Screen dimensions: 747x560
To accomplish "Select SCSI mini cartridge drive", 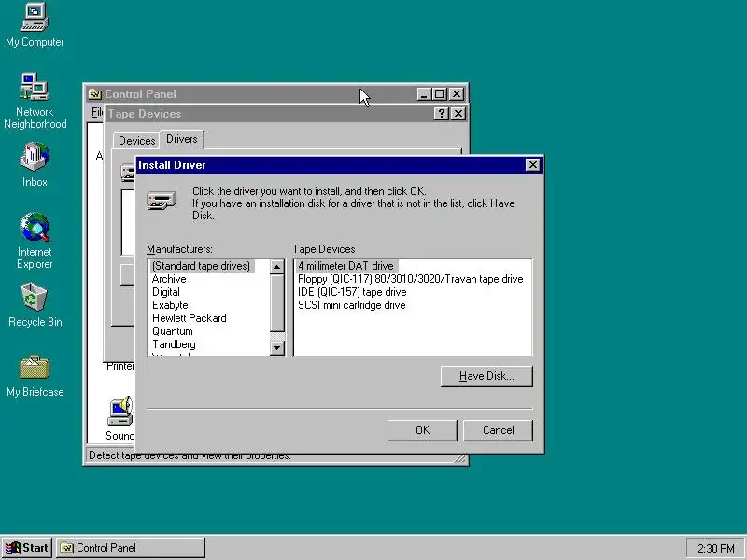I will (x=352, y=305).
